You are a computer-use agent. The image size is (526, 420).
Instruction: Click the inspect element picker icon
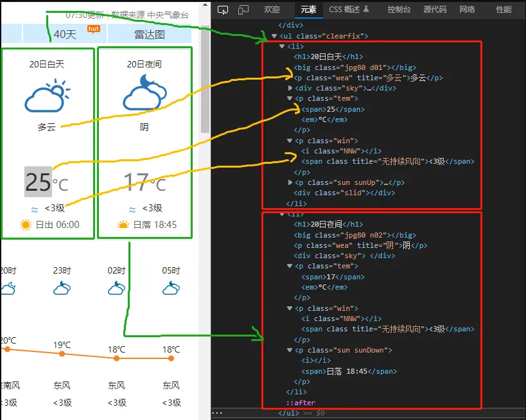223,10
